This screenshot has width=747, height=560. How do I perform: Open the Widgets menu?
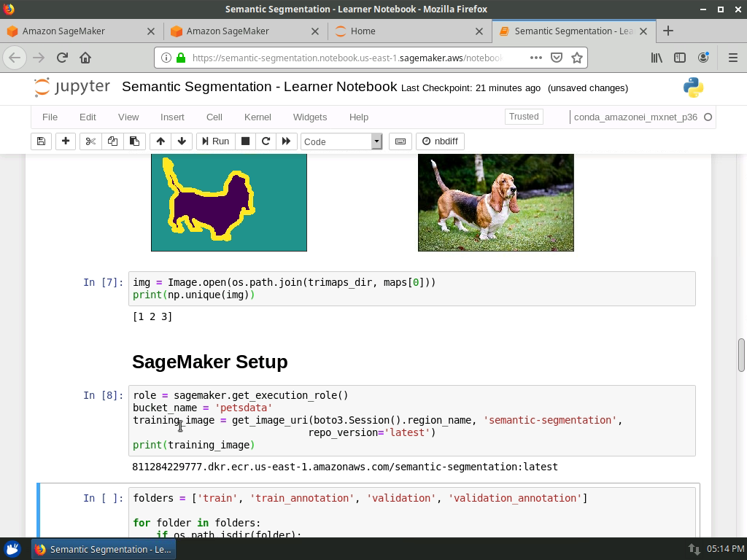(x=310, y=117)
